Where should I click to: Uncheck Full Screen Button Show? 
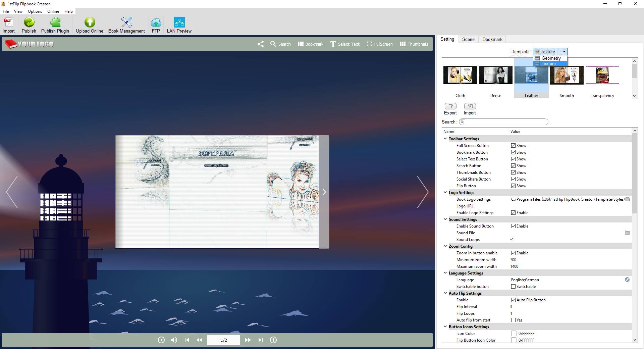coord(513,146)
